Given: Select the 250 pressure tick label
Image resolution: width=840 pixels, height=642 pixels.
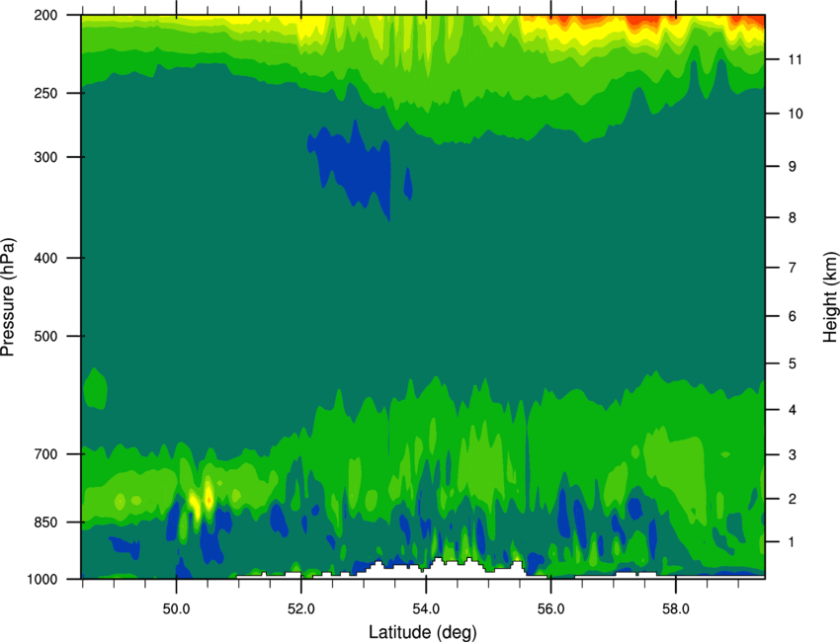Looking at the screenshot, I should click(x=45, y=93).
